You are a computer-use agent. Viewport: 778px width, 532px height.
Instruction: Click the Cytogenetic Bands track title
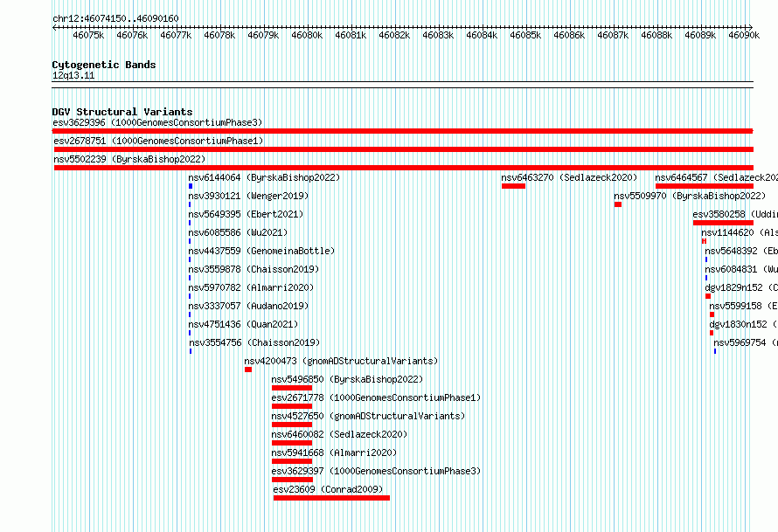coord(104,65)
